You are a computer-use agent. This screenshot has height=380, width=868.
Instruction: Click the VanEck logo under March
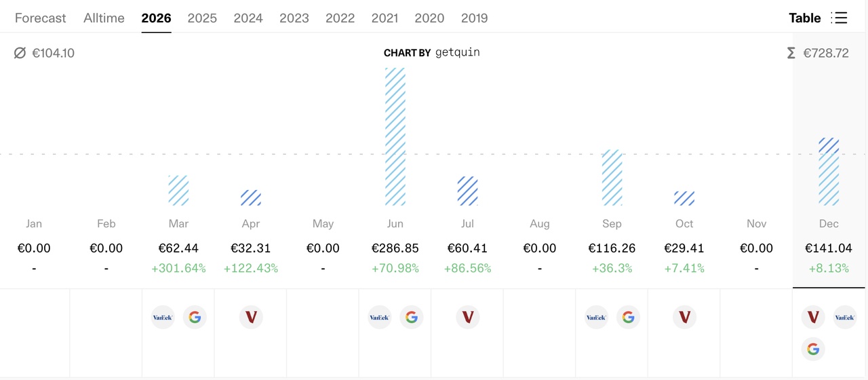coord(163,317)
